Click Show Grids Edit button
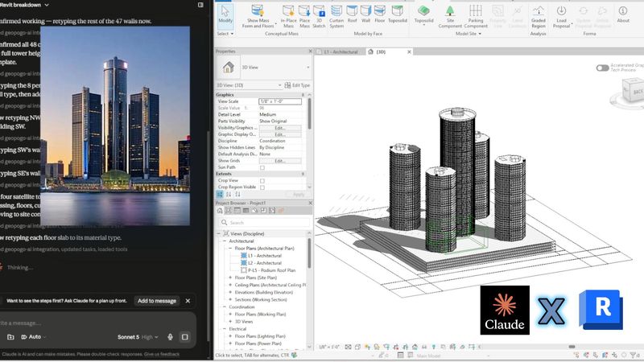 [280, 161]
